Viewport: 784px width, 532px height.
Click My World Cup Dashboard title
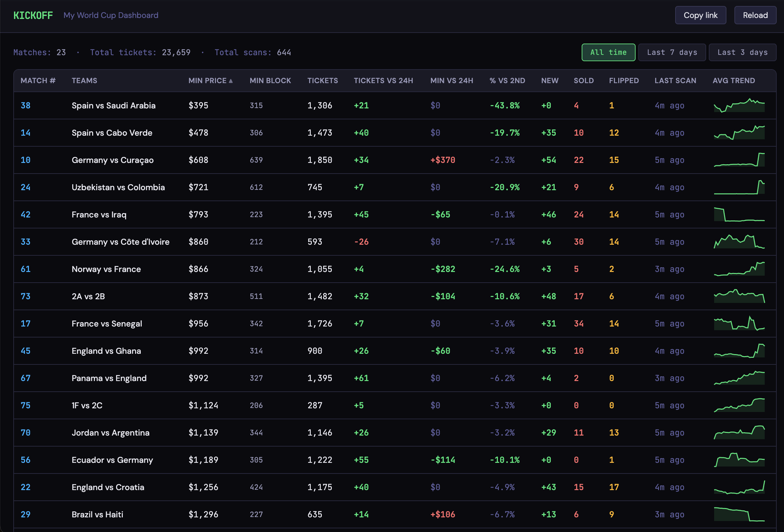tap(111, 15)
